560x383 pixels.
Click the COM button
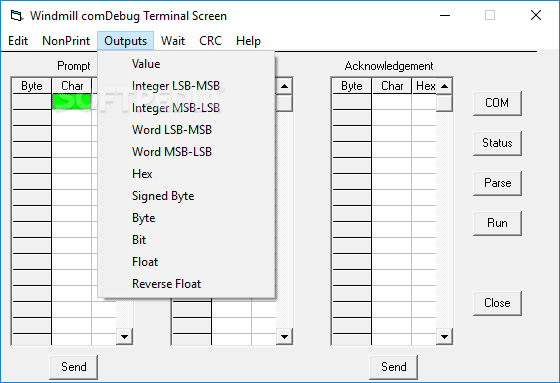pos(497,103)
